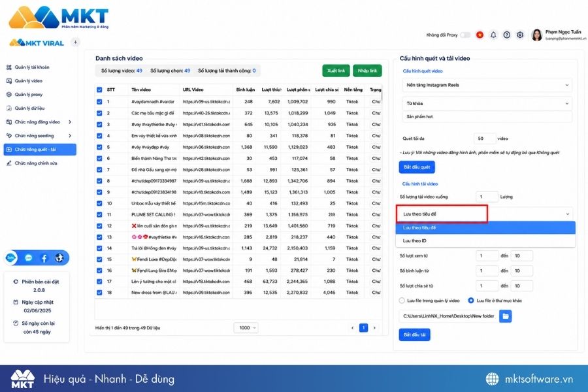Uncheck the checkbox for video row 5

click(x=99, y=147)
